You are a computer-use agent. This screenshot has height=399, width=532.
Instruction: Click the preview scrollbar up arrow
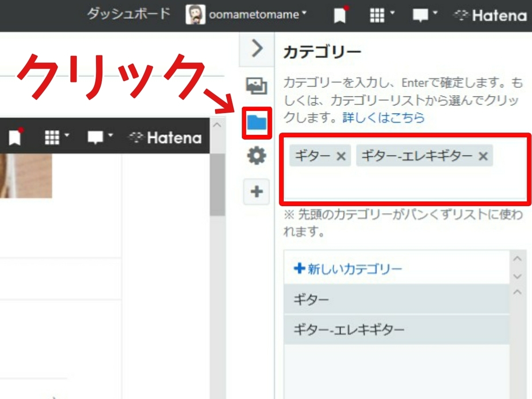tap(217, 125)
